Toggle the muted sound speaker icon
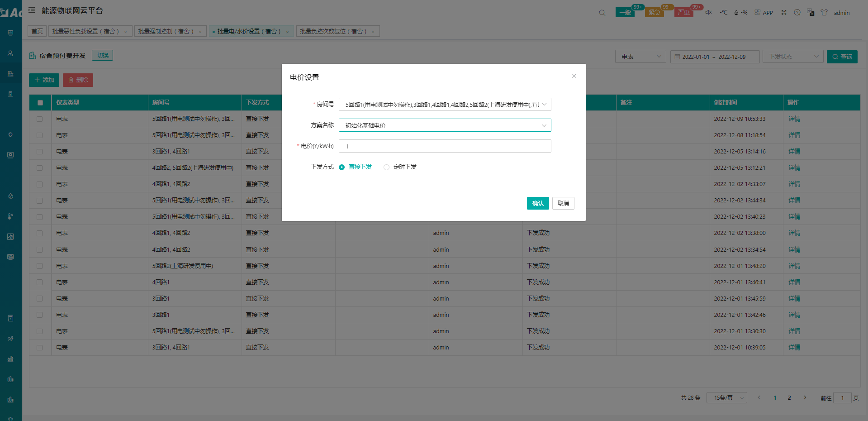The width and height of the screenshot is (868, 421). [x=709, y=12]
